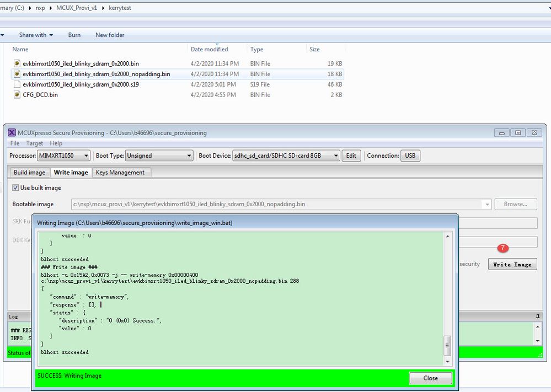This screenshot has height=392, width=551.
Task: Click the 46 KB size cell
Action: 335,84
